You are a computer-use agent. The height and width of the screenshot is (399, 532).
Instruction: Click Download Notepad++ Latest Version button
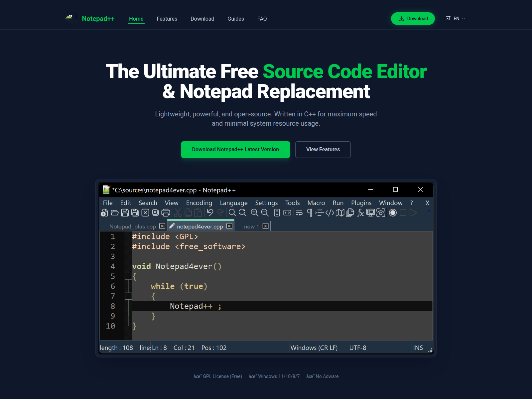coord(235,150)
